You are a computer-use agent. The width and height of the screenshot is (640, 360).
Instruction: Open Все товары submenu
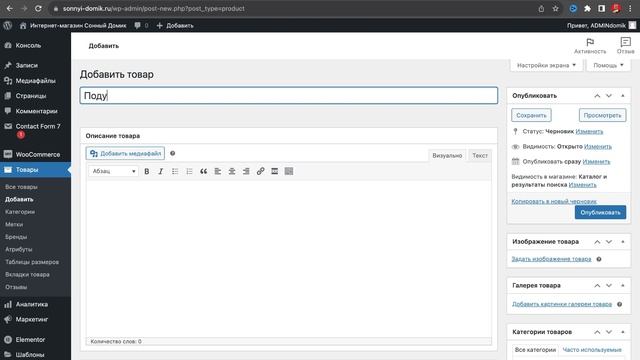(21, 187)
